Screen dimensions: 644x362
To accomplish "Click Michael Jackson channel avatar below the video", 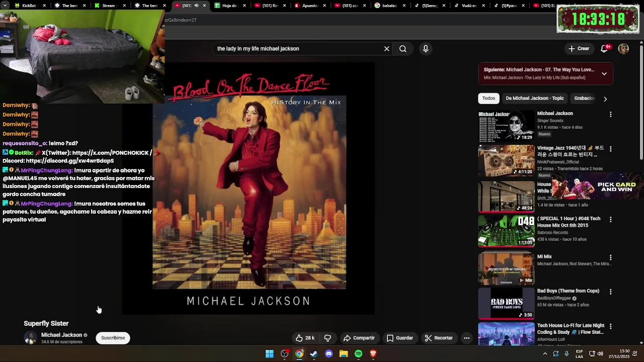I will coord(31,338).
